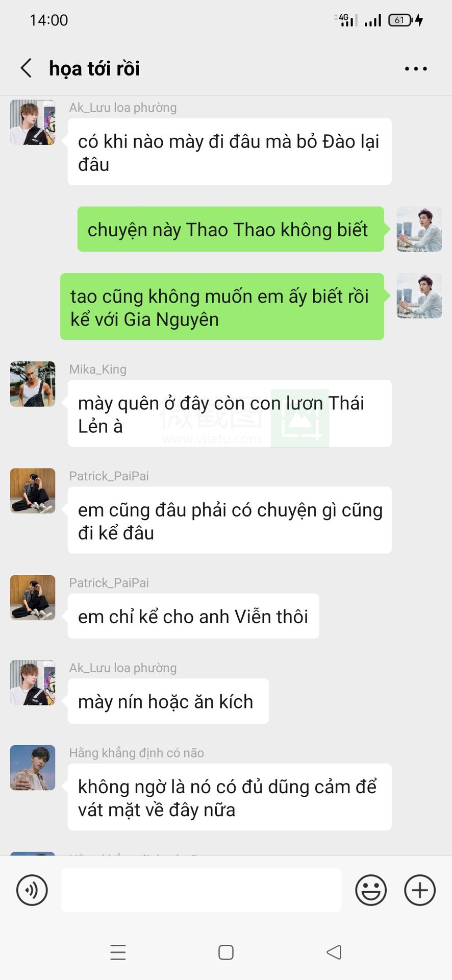Open Mika_King's profile avatar
This screenshot has height=980, width=452.
click(x=33, y=384)
